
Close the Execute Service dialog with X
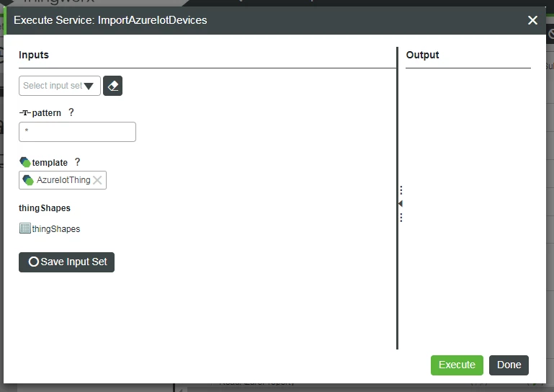coord(532,20)
